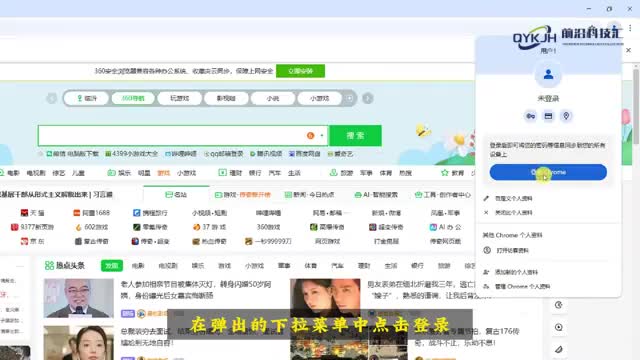The height and width of the screenshot is (360, 640).
Task: Select 军事 tab in 热点头条
Action: click(284, 266)
